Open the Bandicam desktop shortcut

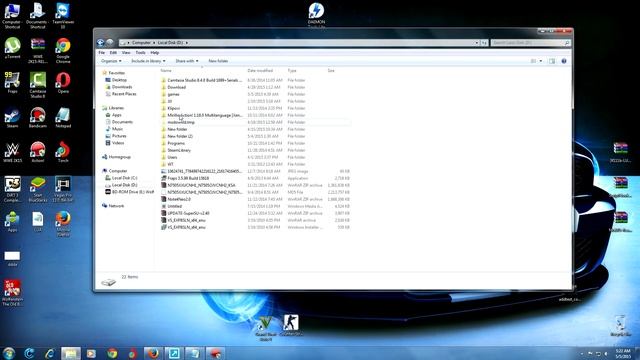click(38, 118)
